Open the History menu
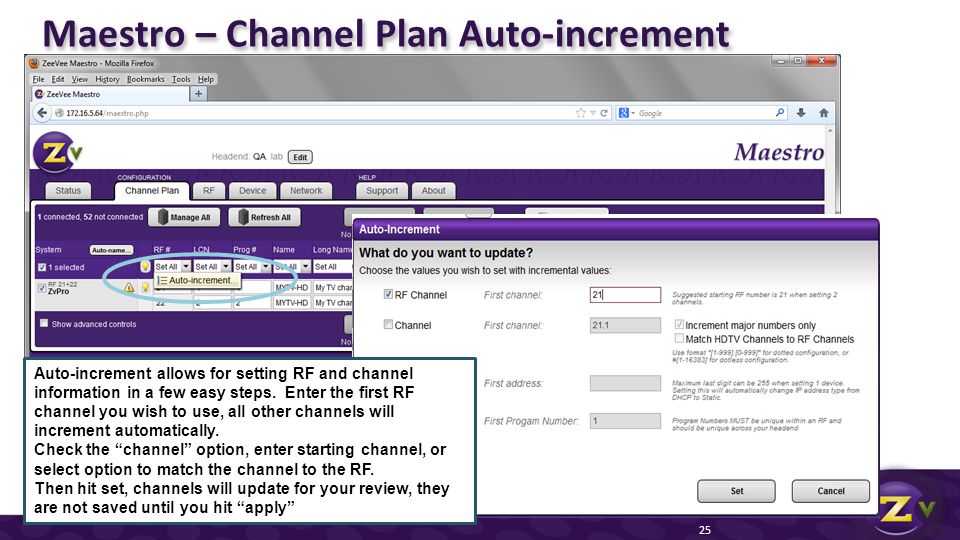The image size is (960, 540). pyautogui.click(x=107, y=79)
